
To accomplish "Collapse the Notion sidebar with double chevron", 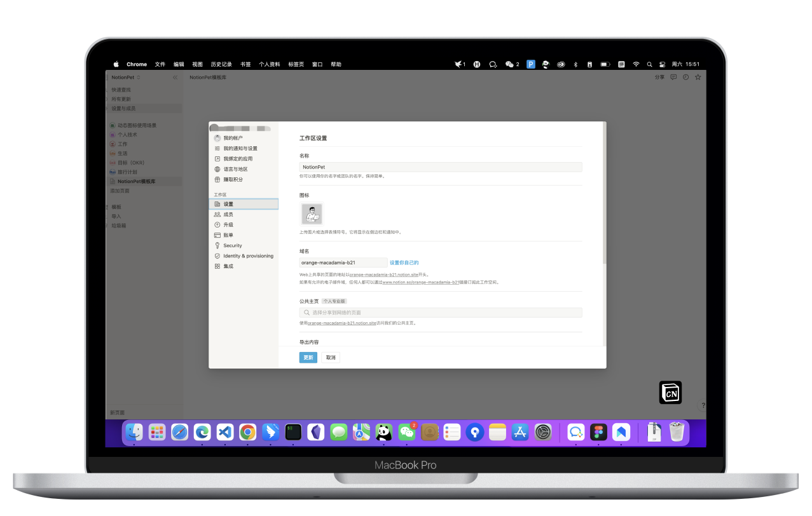I will [x=175, y=78].
